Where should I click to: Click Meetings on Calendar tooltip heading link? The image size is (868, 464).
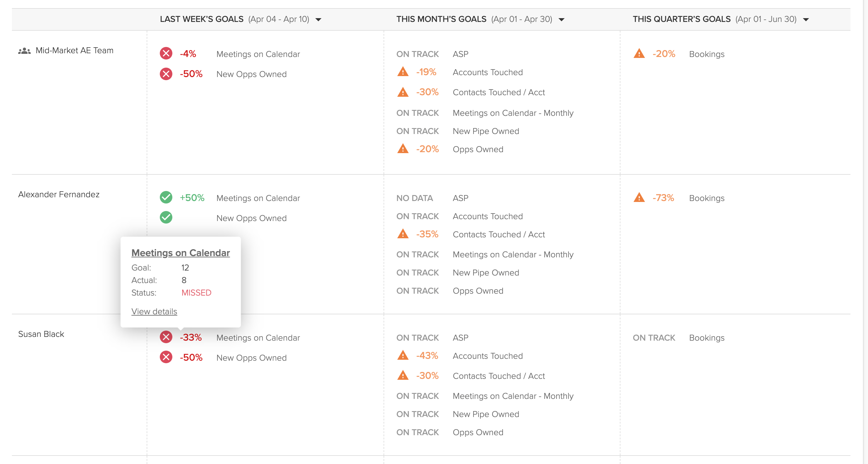180,253
